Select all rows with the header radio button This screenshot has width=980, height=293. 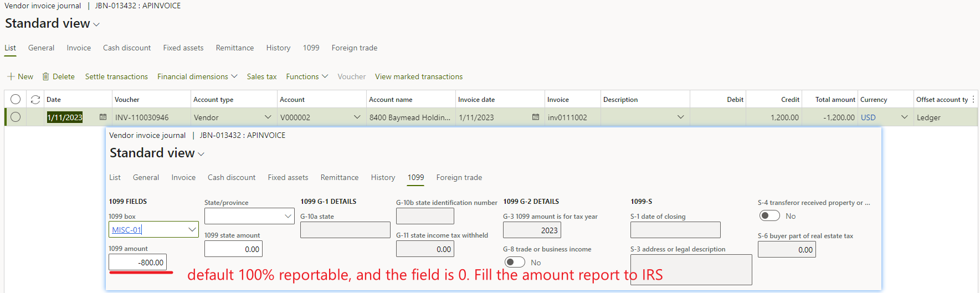coord(16,99)
